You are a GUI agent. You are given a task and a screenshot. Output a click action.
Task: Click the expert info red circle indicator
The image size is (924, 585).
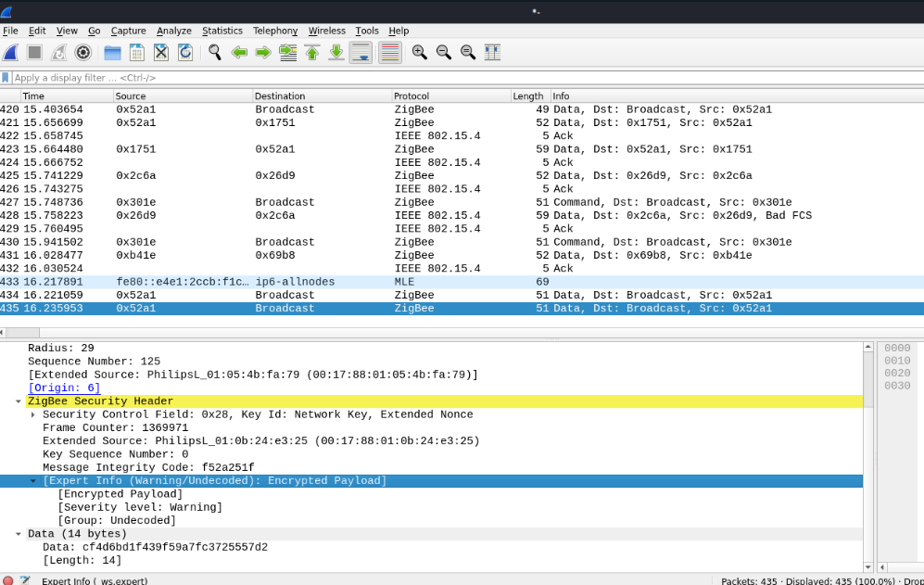tap(7, 581)
